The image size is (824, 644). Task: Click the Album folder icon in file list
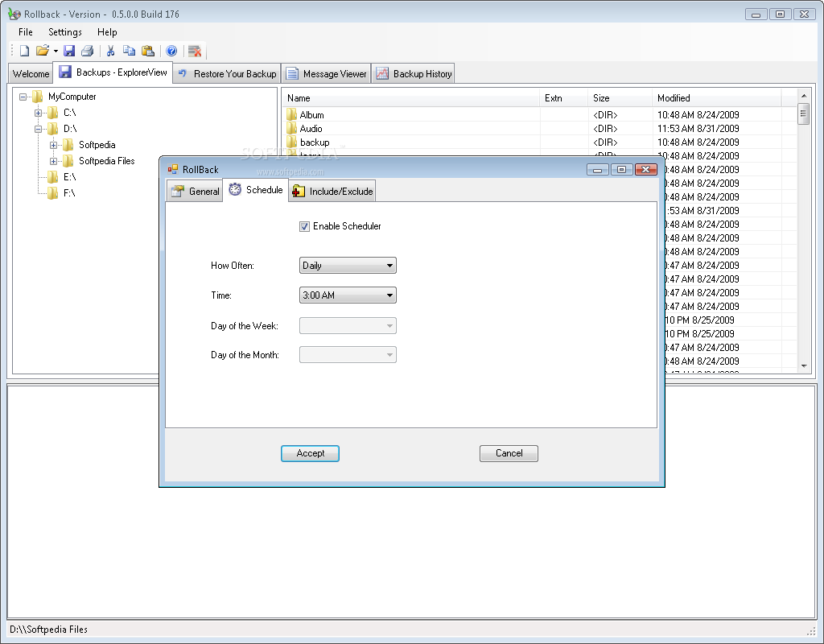(291, 114)
